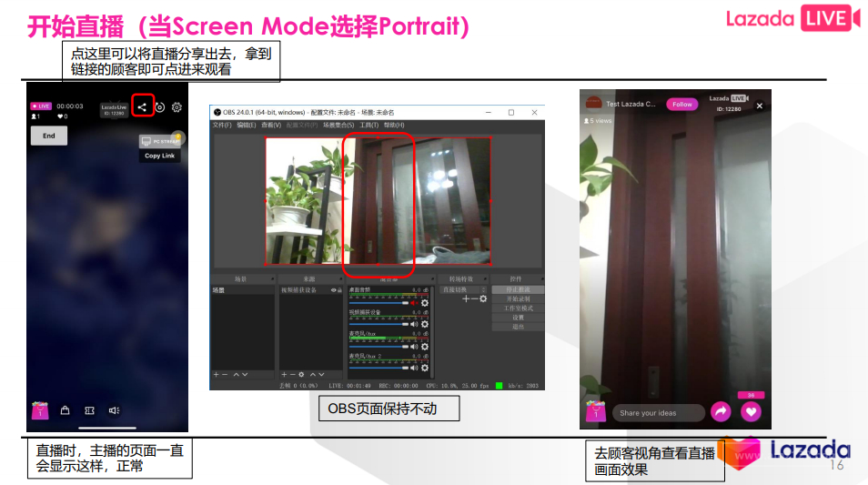This screenshot has height=485, width=868.
Task: Open 帮助(H) menu in OBS
Action: 394,126
